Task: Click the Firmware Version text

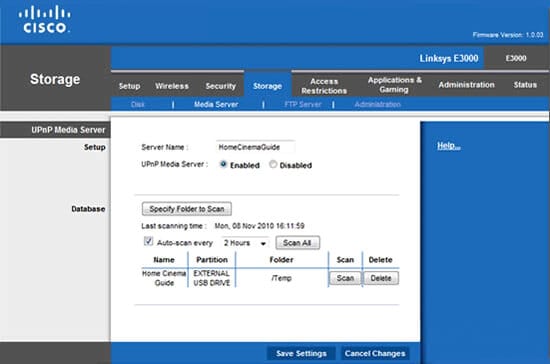Action: click(x=508, y=35)
